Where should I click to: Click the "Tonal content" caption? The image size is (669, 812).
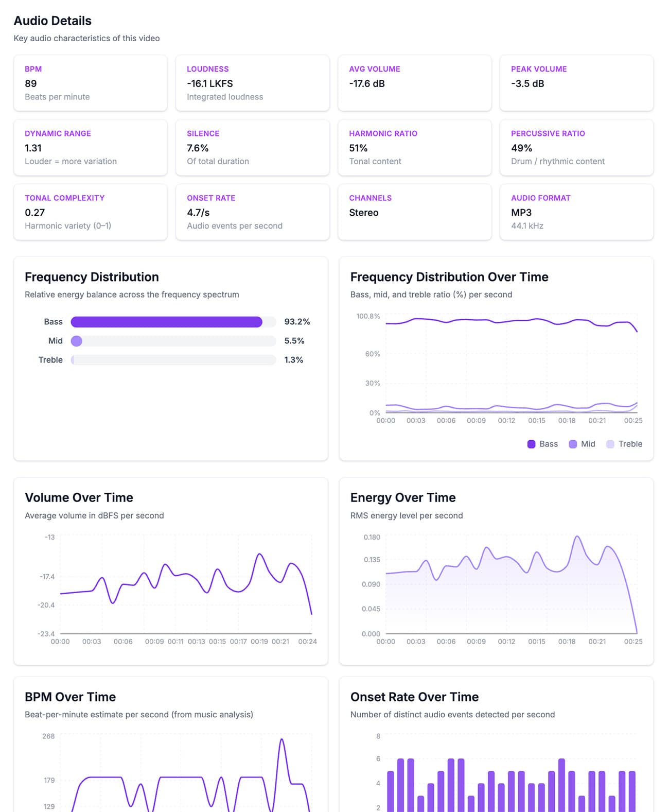[375, 161]
